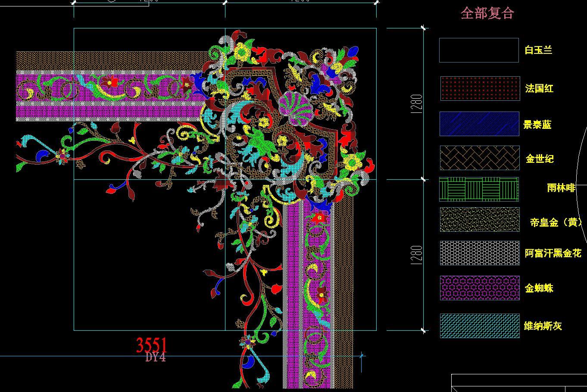The image size is (587, 392).
Task: Select the 景泰蓝 blue hatch swatch
Action: click(479, 124)
